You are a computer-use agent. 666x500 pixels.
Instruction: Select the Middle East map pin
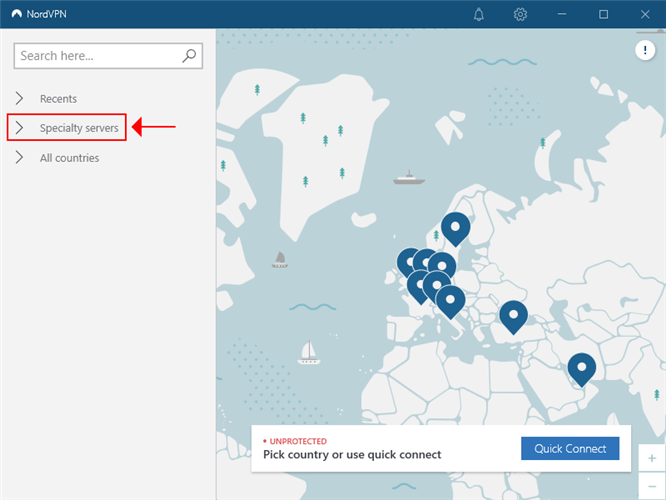click(x=581, y=368)
